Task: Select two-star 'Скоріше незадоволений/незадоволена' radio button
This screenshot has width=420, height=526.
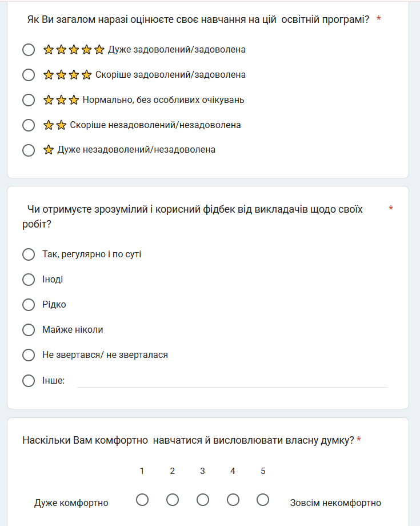Action: click(x=29, y=125)
